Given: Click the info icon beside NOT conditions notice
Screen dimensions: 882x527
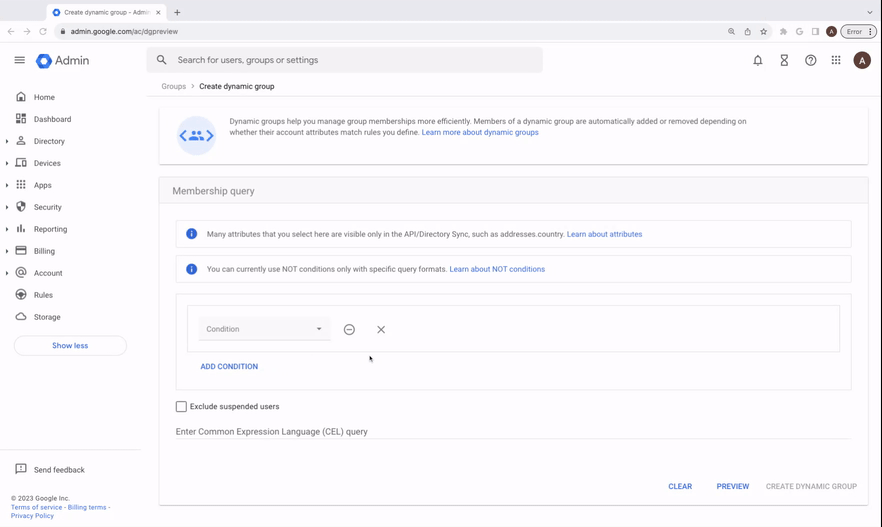Looking at the screenshot, I should [x=192, y=269].
